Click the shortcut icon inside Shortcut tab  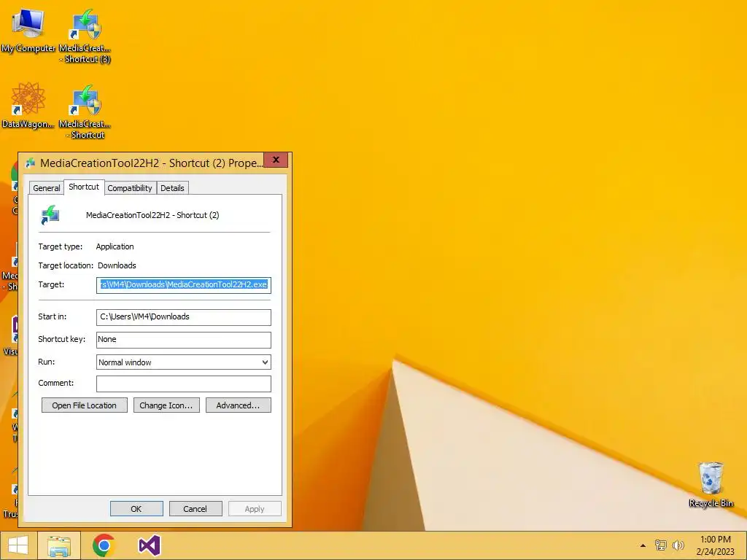pyautogui.click(x=50, y=215)
